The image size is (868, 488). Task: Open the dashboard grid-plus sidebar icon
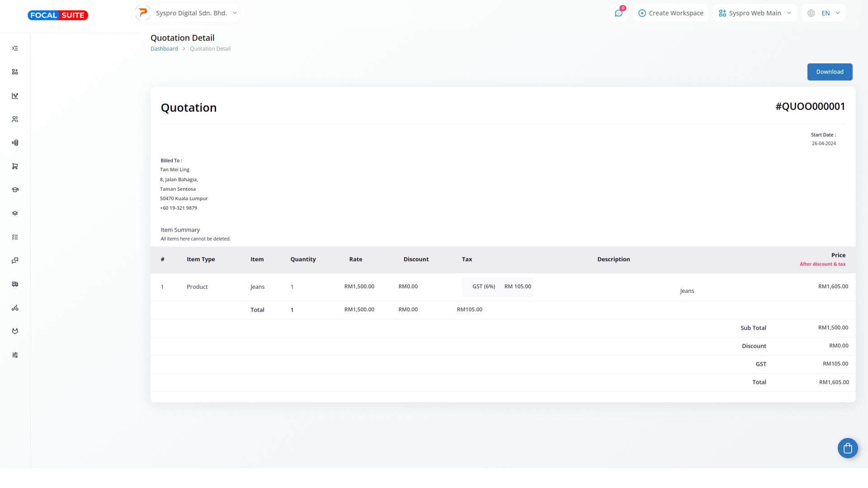pyautogui.click(x=15, y=72)
